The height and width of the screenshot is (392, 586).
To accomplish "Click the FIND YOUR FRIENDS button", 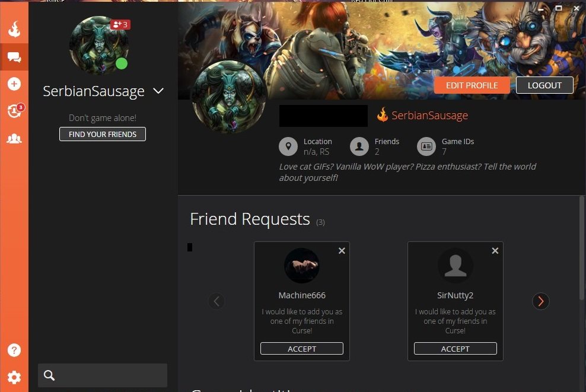I will 103,134.
